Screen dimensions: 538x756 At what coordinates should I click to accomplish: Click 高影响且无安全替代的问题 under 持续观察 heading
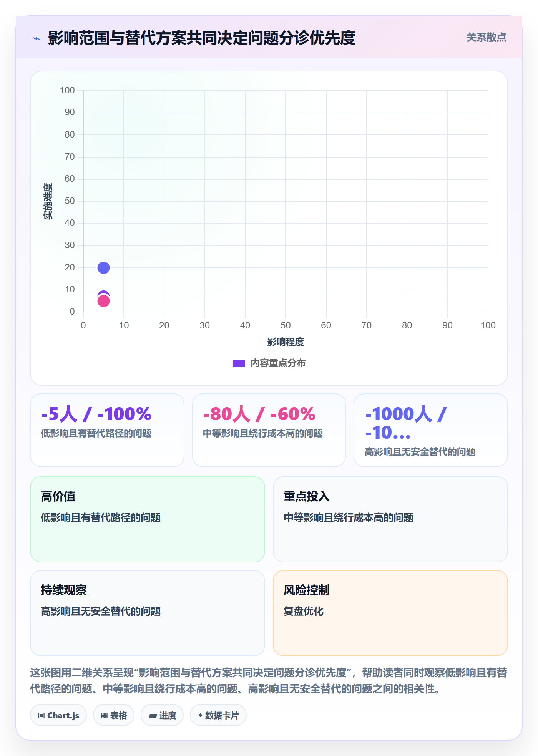pyautogui.click(x=101, y=611)
